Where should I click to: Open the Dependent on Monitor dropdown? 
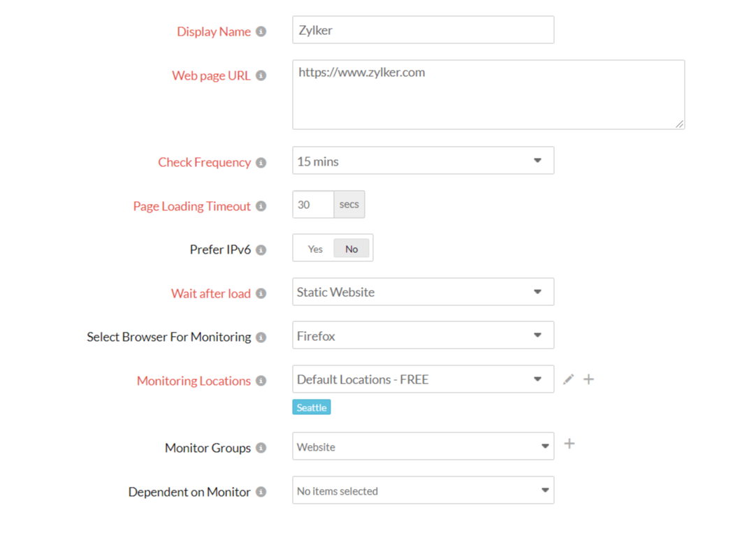[x=423, y=490]
